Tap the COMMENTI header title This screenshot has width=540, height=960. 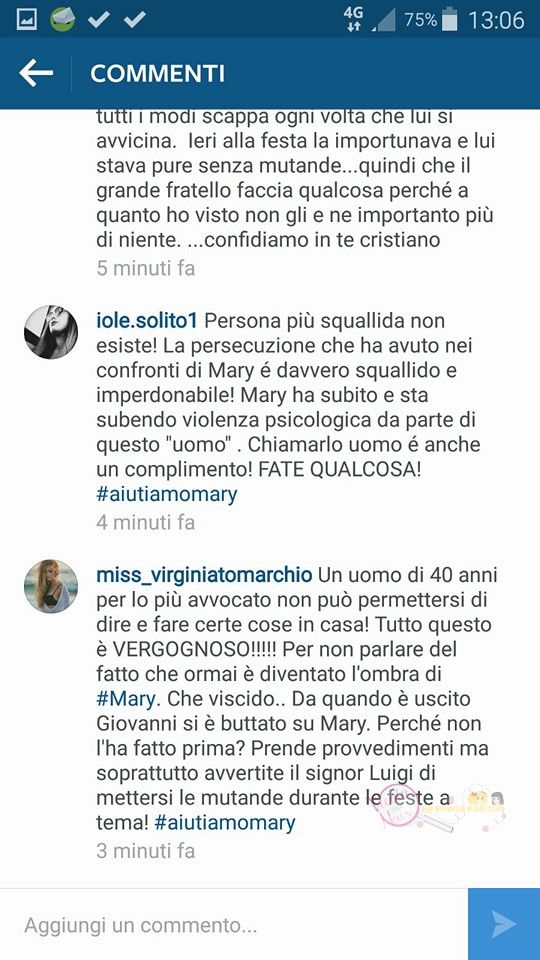(157, 73)
